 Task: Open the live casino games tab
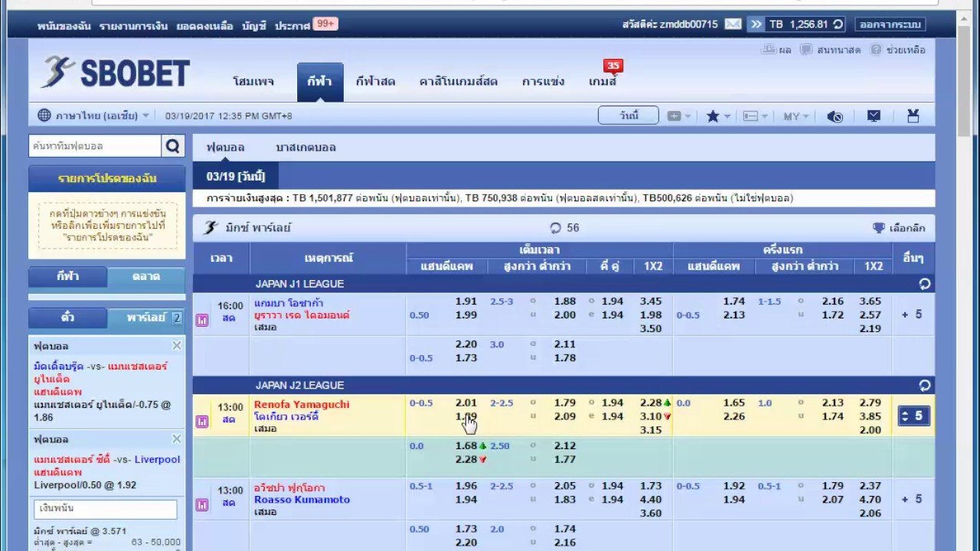459,81
